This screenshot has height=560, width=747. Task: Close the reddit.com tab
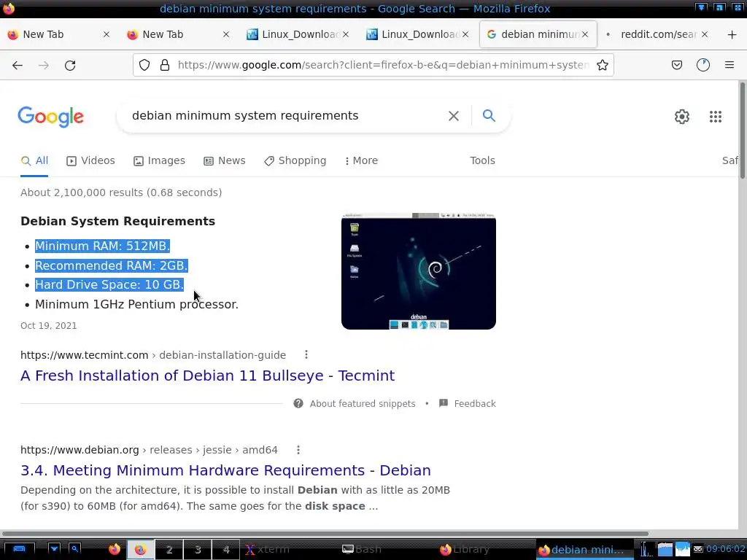click(x=705, y=34)
